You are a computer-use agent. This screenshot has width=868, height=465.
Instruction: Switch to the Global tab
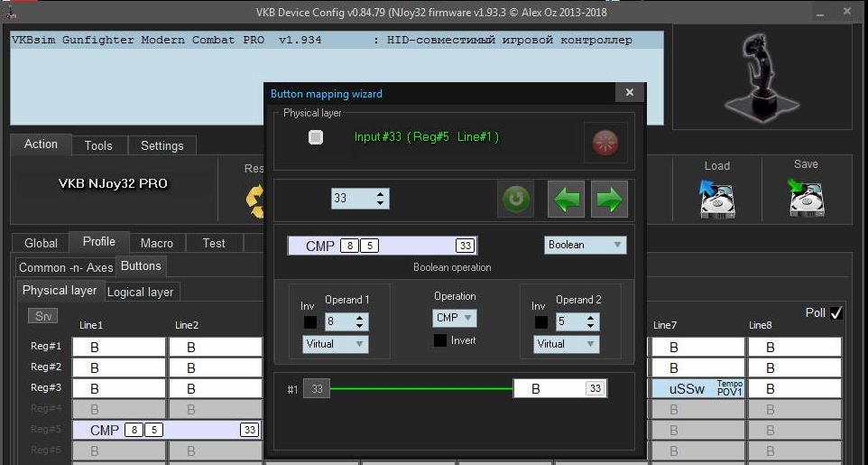(x=41, y=243)
